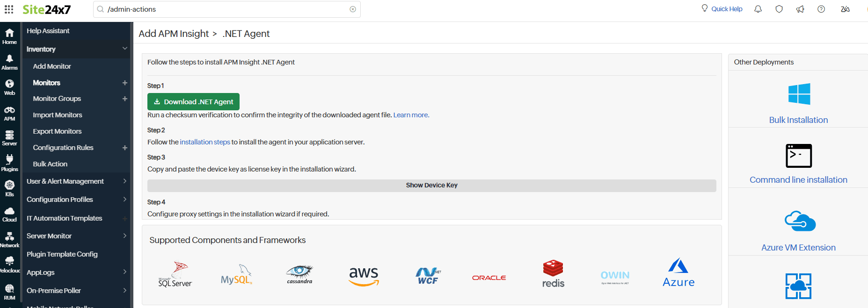Image resolution: width=868 pixels, height=308 pixels.
Task: Open the help question mark icon
Action: tap(821, 9)
